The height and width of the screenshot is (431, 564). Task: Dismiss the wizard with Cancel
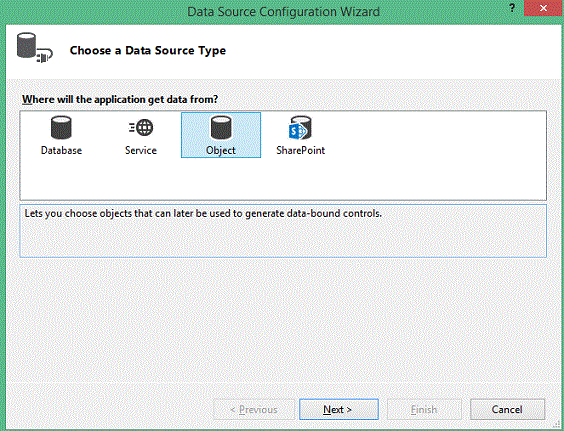click(507, 409)
